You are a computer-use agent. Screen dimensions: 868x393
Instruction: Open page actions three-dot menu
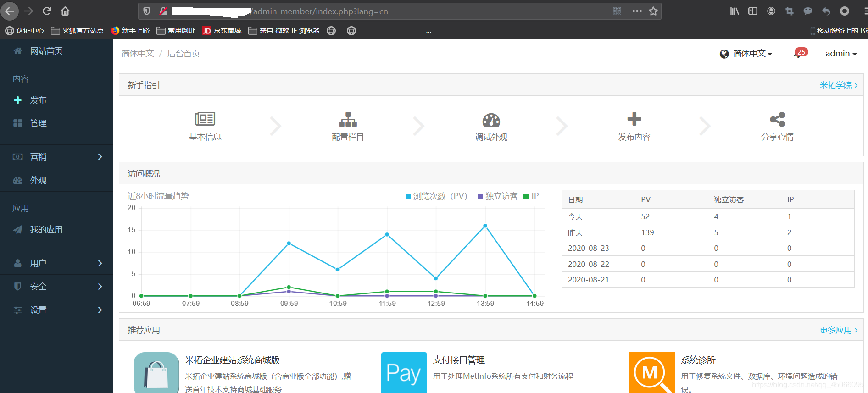click(x=637, y=11)
